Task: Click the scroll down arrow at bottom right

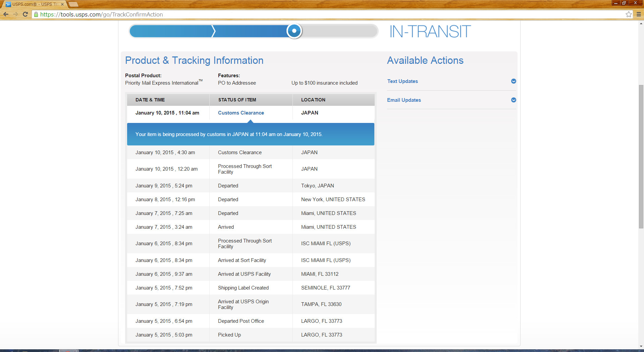Action: tap(641, 346)
